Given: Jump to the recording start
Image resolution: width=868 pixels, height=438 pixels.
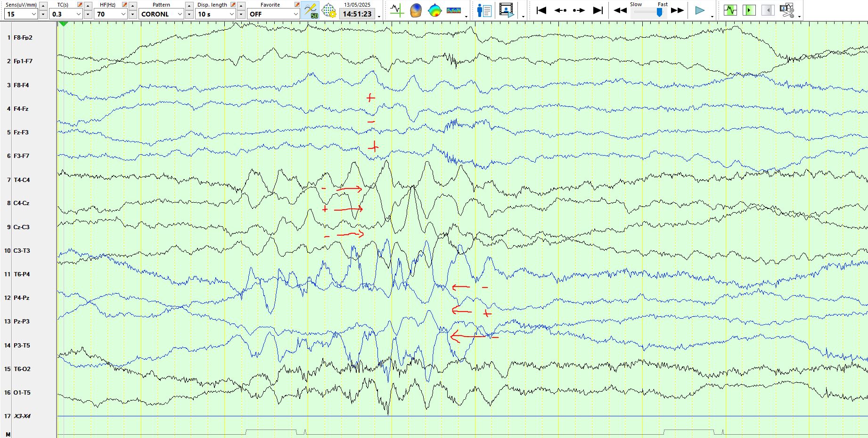Looking at the screenshot, I should tap(541, 10).
